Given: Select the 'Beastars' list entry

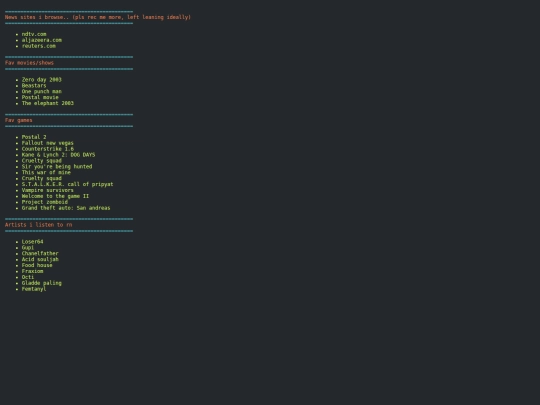Looking at the screenshot, I should [34, 85].
